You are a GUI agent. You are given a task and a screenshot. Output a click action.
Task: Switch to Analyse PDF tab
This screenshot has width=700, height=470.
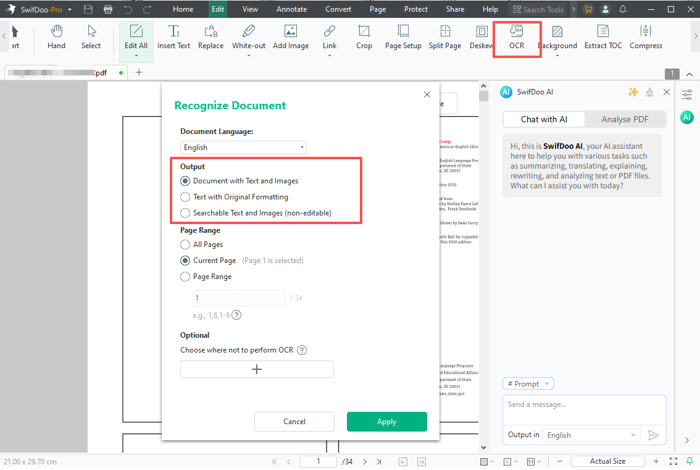625,119
